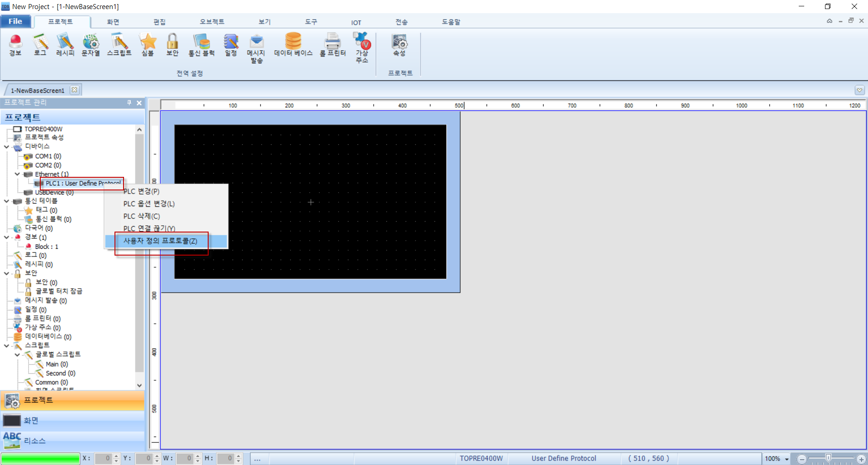The height and width of the screenshot is (465, 868).
Task: Open the 100% zoom level dropdown
Action: click(787, 459)
